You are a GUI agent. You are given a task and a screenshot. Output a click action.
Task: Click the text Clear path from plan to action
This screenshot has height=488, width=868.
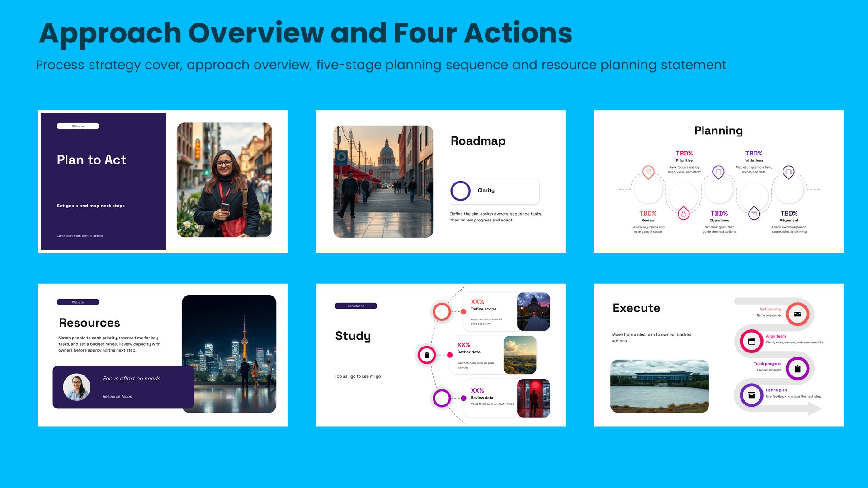80,236
